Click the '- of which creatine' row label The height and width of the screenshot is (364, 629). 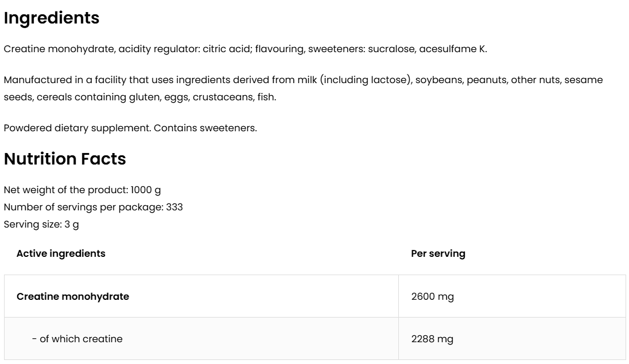[x=77, y=339]
